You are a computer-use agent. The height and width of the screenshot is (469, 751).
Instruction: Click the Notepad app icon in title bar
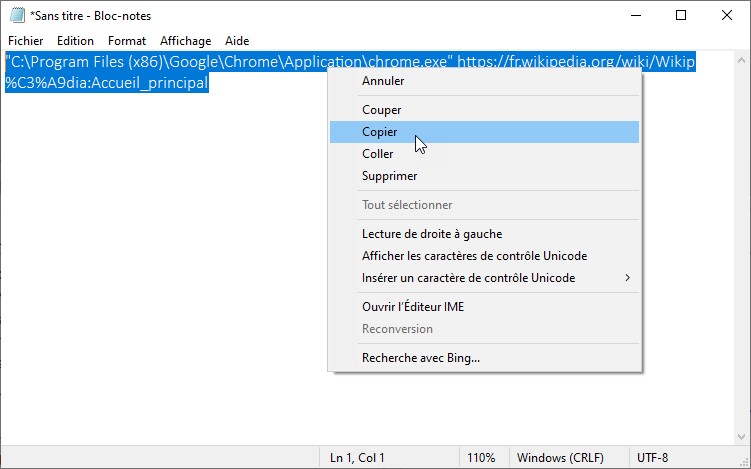coord(17,15)
